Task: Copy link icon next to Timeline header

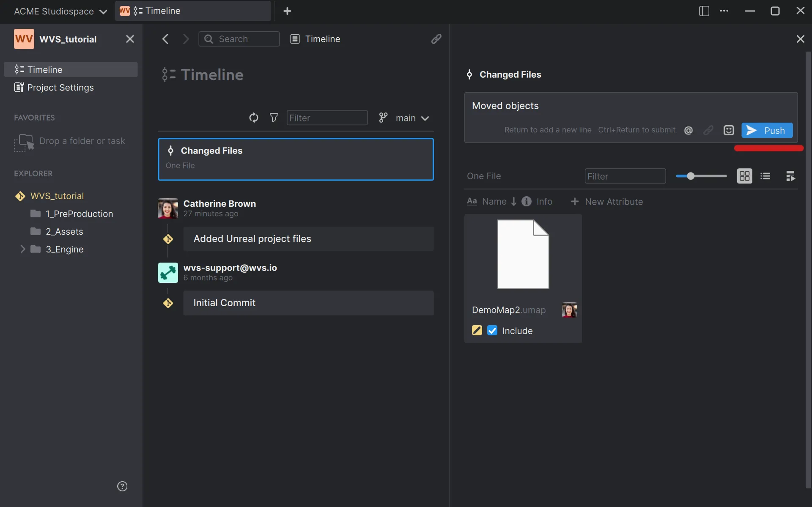Action: (x=436, y=39)
